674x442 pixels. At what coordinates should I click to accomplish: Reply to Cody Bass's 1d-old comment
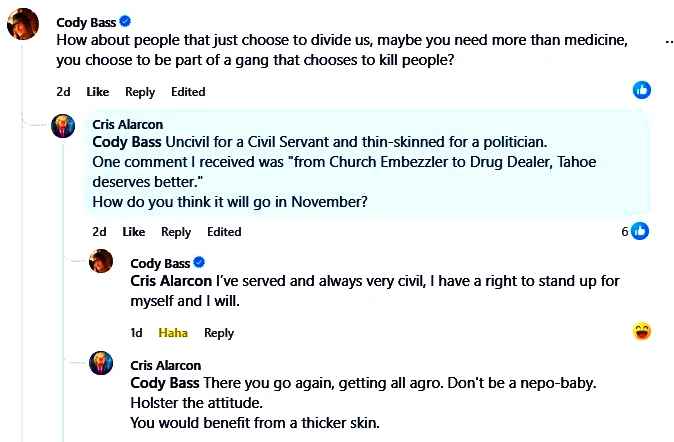[x=219, y=333]
